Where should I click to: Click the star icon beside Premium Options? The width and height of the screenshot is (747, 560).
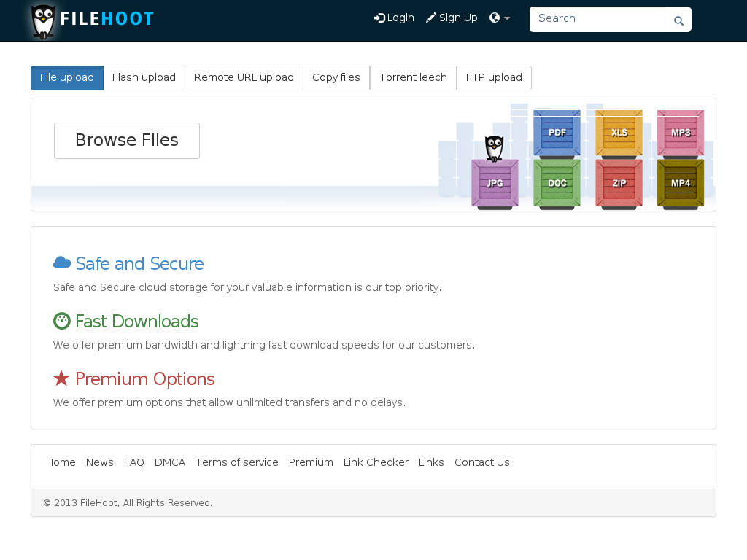(x=61, y=378)
